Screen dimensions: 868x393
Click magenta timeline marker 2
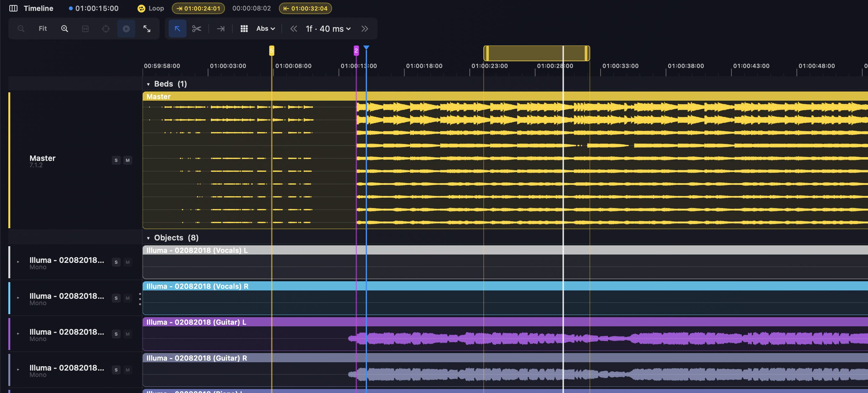(356, 51)
